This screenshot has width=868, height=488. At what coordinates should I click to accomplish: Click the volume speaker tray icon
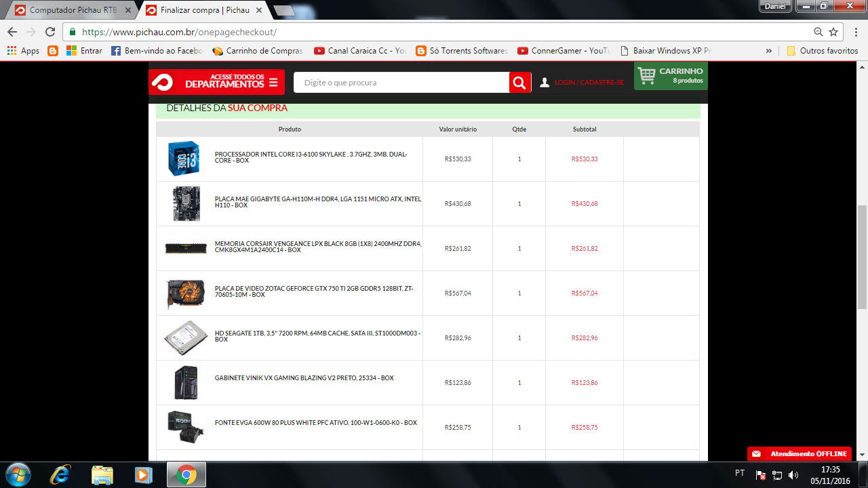(x=793, y=475)
